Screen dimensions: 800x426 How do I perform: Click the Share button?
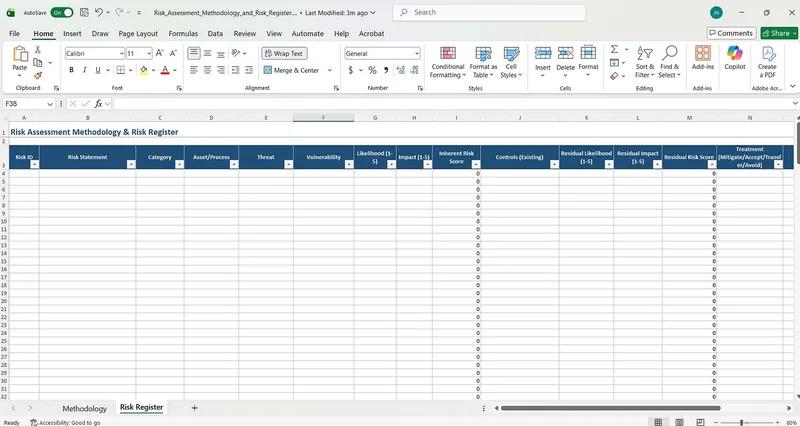tap(780, 33)
